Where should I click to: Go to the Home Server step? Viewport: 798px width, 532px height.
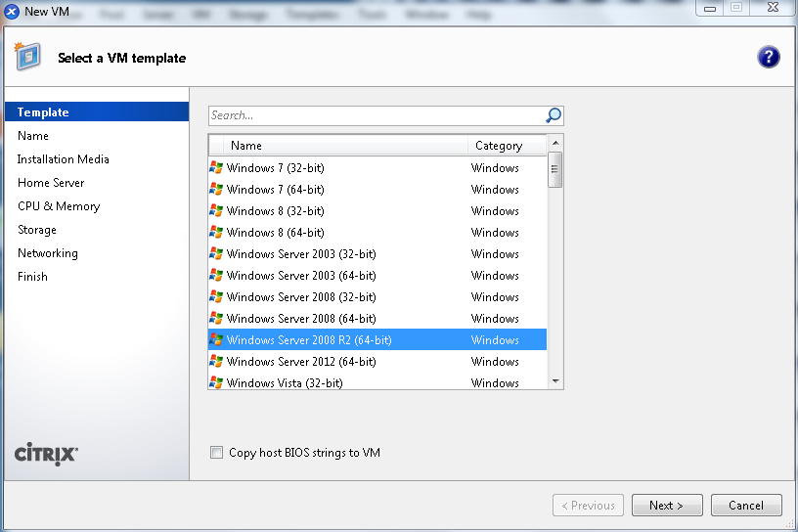[51, 183]
